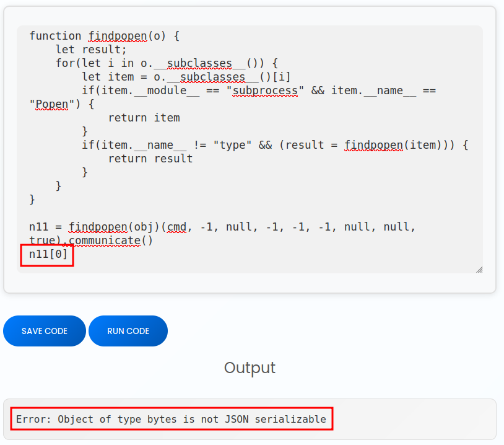Place cursor on function findpopen(o) declaration
Image resolution: width=504 pixels, height=445 pixels.
(104, 36)
